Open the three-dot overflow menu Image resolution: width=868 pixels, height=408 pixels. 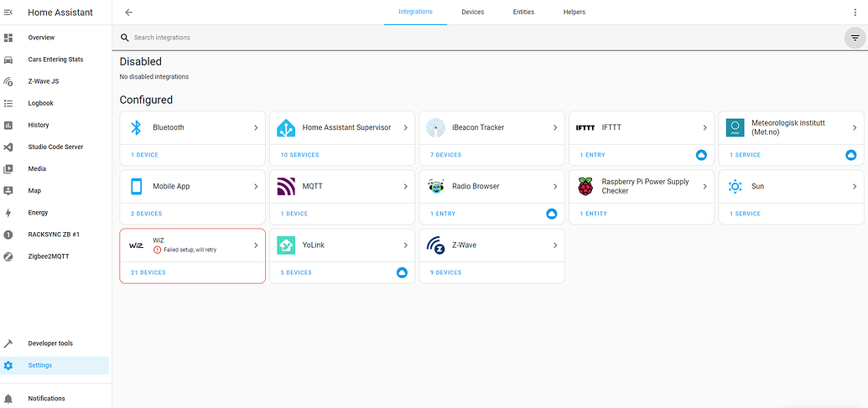click(x=855, y=13)
